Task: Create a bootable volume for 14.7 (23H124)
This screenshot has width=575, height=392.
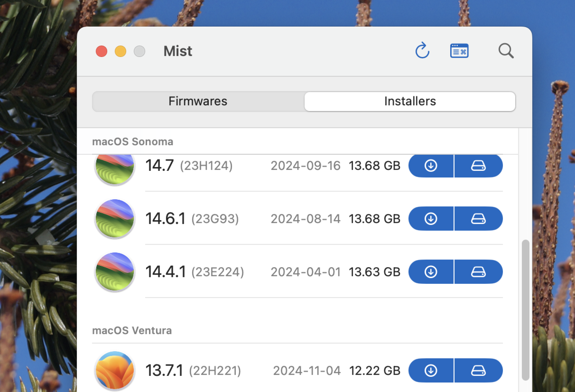Action: [478, 166]
